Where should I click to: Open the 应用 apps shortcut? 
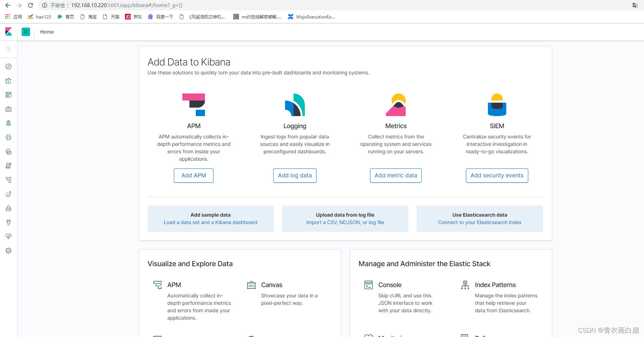[x=13, y=17]
